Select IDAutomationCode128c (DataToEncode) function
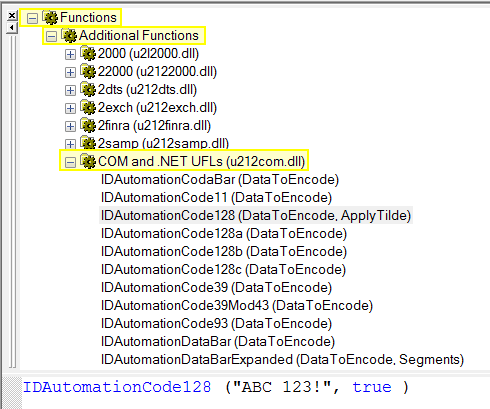 (x=223, y=269)
